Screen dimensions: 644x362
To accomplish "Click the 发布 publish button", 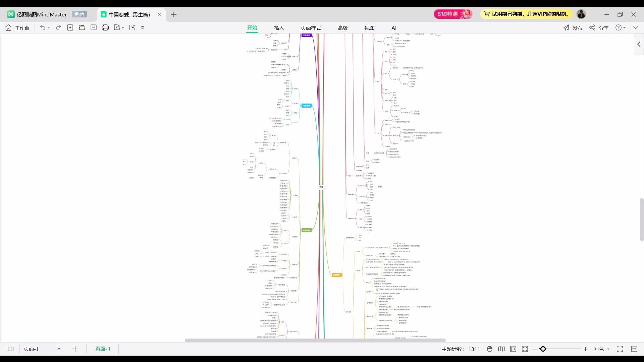I will (573, 28).
